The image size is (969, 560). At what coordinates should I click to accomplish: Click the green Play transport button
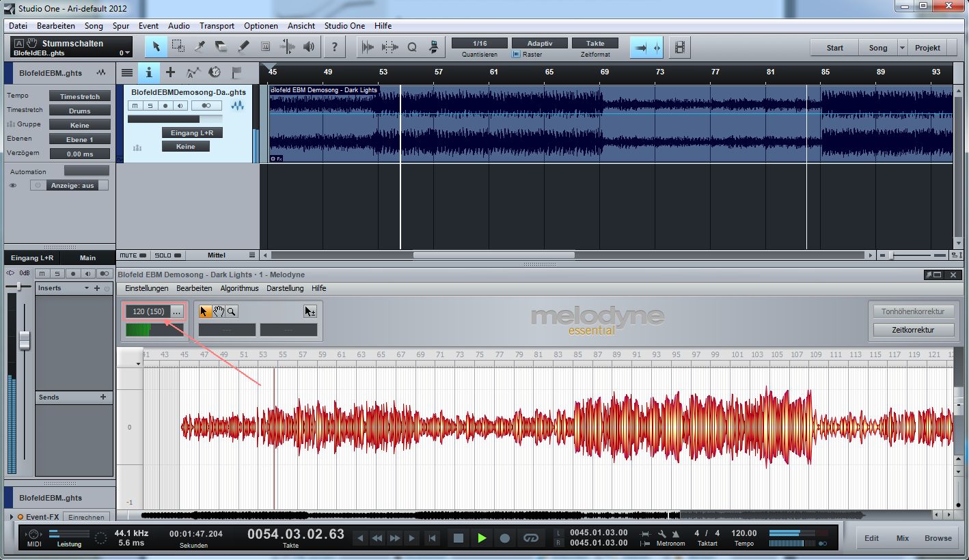point(482,538)
